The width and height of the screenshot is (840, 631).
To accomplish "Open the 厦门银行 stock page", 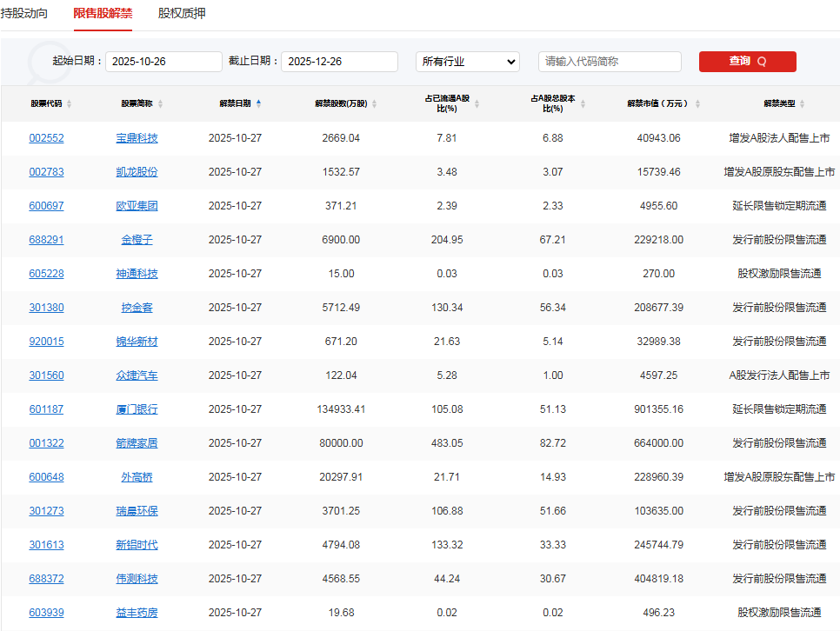I will [x=137, y=408].
